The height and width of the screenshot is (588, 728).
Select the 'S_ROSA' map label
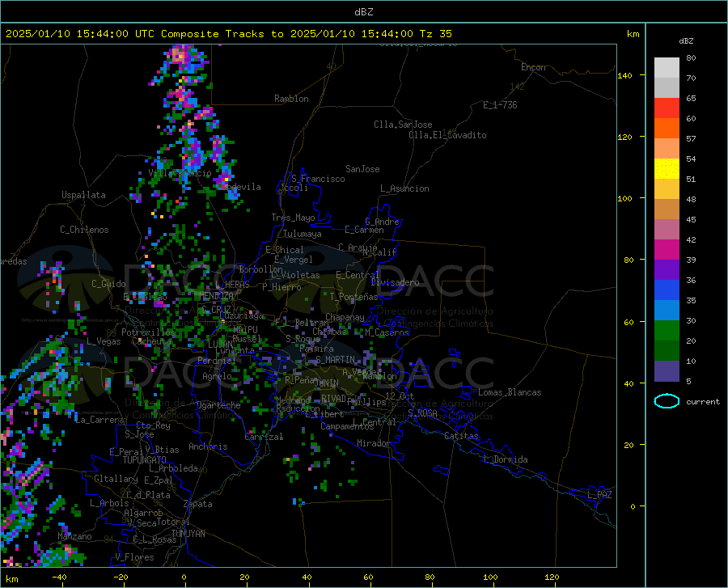coord(422,412)
